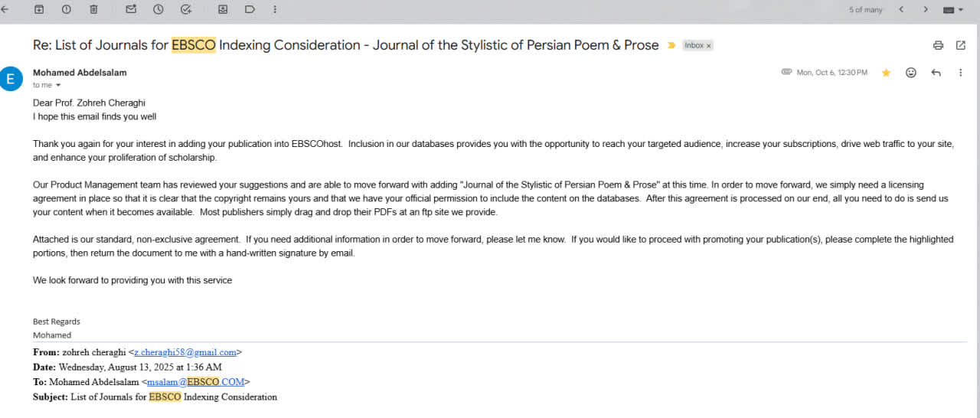Open the email in a new window
Image resolution: width=980 pixels, height=418 pixels.
961,45
